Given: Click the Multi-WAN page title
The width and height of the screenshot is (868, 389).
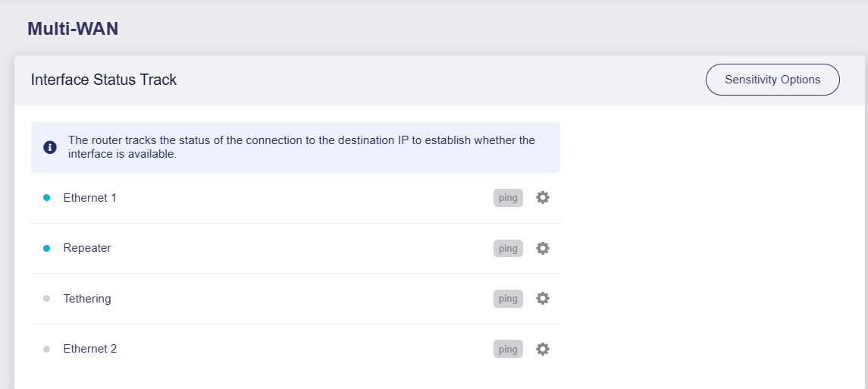Looking at the screenshot, I should (x=73, y=29).
